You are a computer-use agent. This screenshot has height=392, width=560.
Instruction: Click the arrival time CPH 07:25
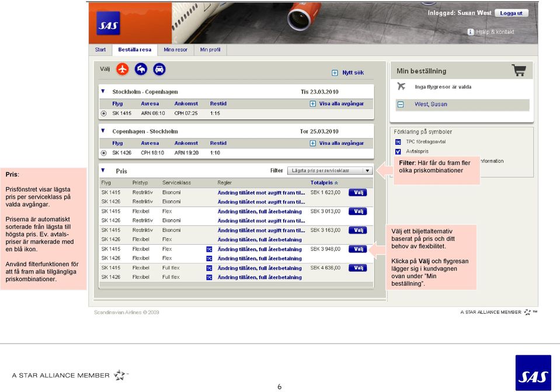pyautogui.click(x=186, y=113)
